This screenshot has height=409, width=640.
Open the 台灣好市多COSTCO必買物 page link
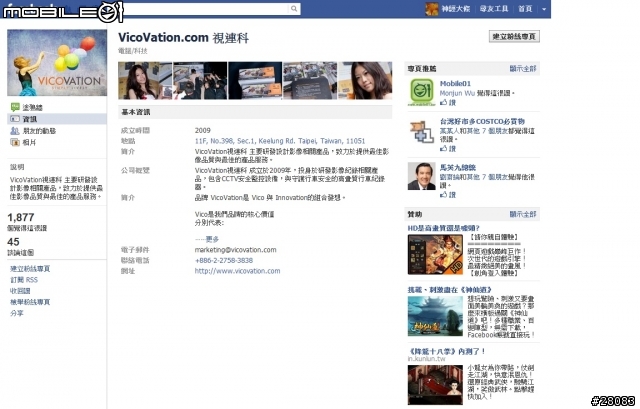[x=482, y=122]
